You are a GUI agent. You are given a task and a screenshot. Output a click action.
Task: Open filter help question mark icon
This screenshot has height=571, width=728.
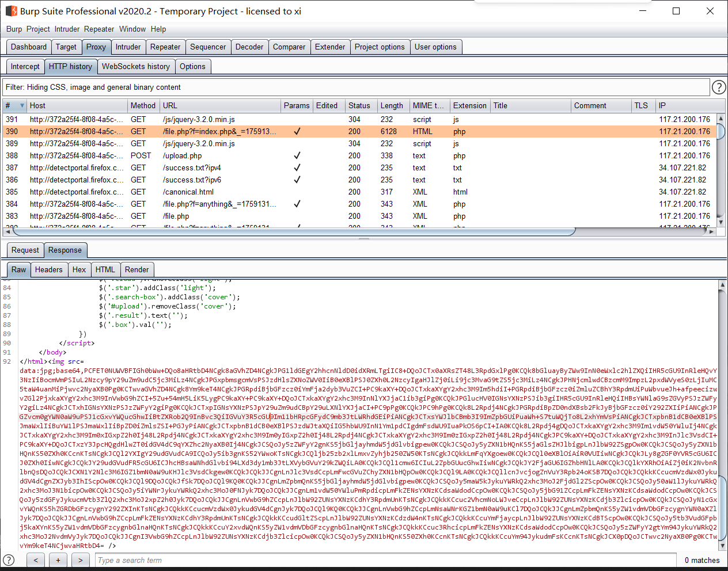pyautogui.click(x=718, y=87)
